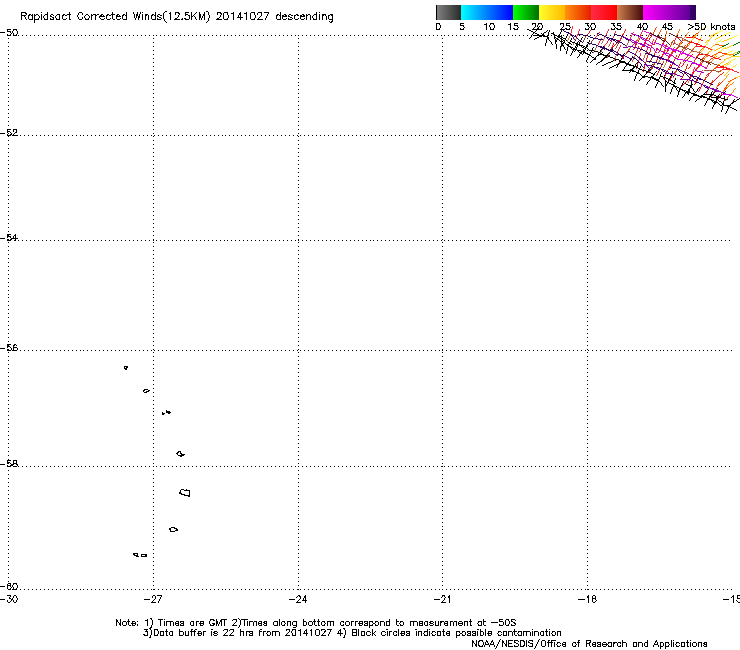Click the red 30–35 knot color segment
The height and width of the screenshot is (650, 740).
(x=604, y=12)
